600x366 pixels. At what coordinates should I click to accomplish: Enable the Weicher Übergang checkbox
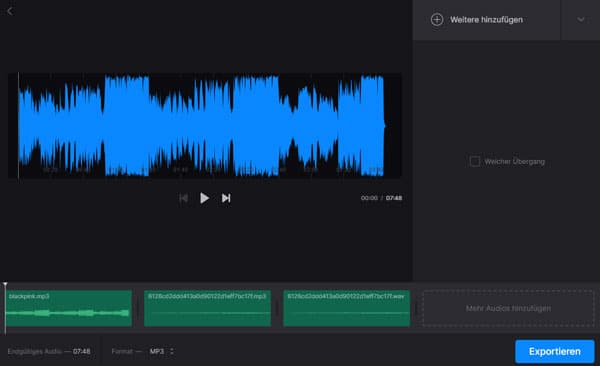coord(474,161)
